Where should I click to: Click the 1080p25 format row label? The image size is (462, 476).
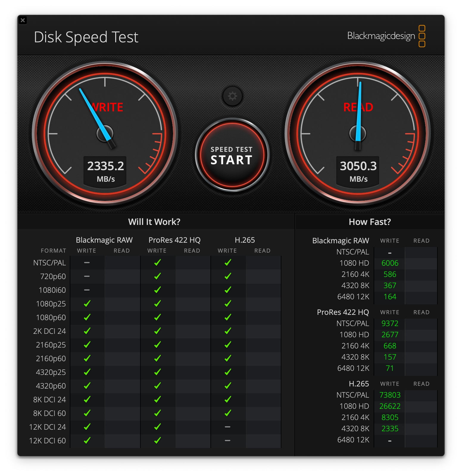click(51, 304)
